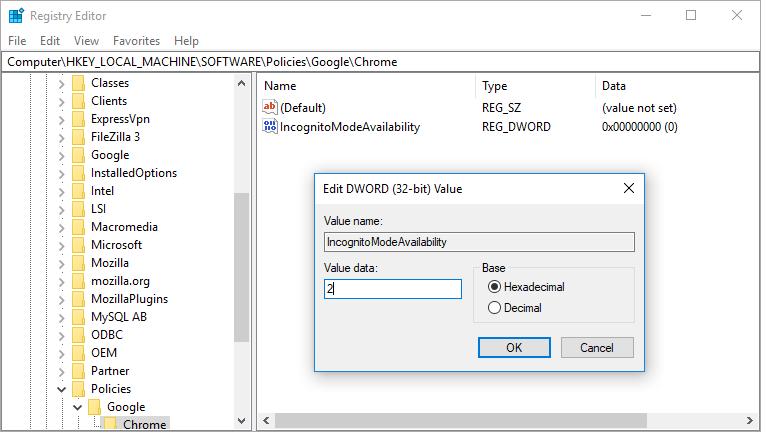The width and height of the screenshot is (761, 432).
Task: Expand the Microsoft registry key
Action: tap(61, 245)
